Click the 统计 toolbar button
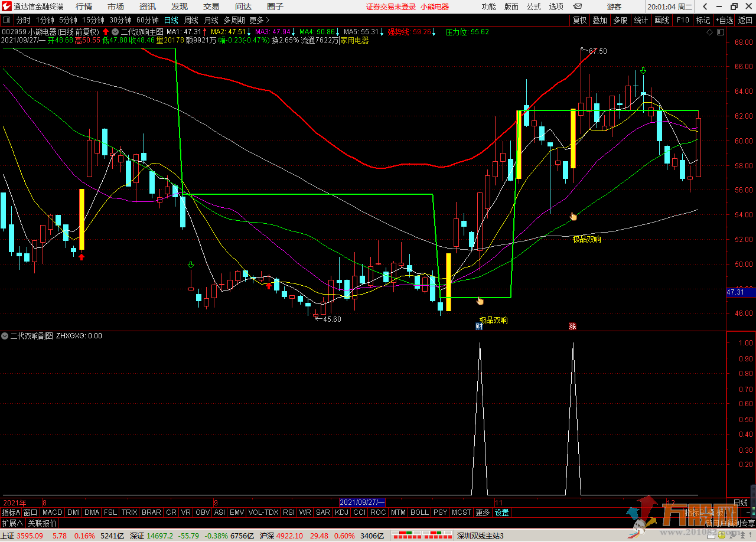Viewport: 756px width, 542px height. 641,20
